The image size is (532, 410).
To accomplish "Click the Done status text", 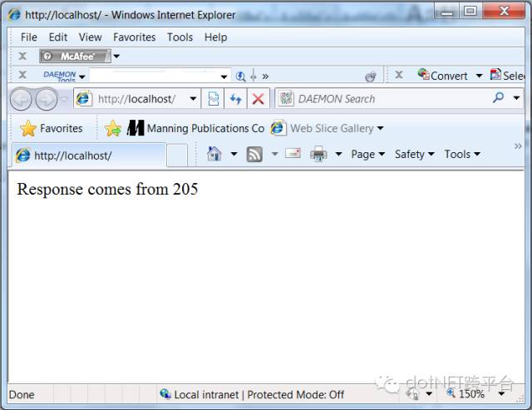I will coord(22,395).
